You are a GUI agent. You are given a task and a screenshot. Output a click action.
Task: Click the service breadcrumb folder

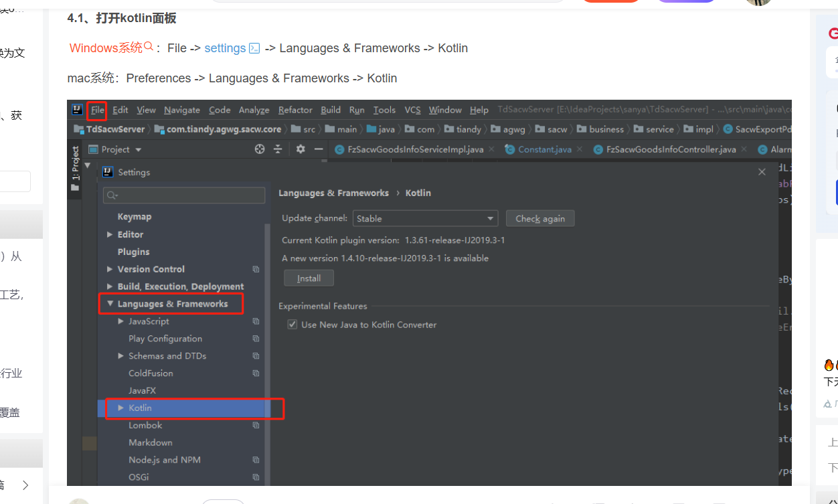pyautogui.click(x=653, y=129)
